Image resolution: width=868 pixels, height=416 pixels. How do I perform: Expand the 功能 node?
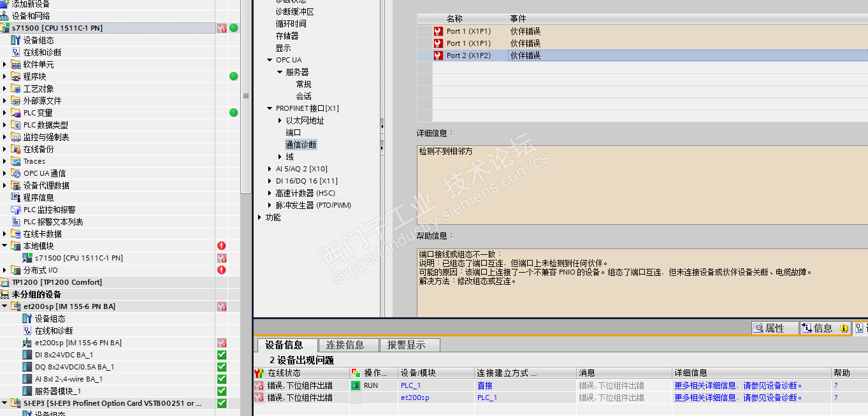(x=259, y=217)
